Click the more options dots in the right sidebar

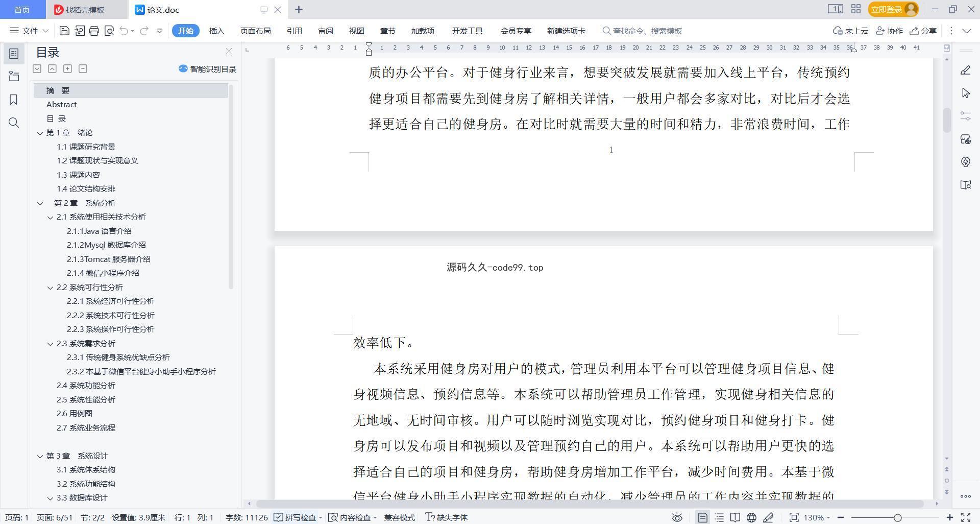coord(965,496)
